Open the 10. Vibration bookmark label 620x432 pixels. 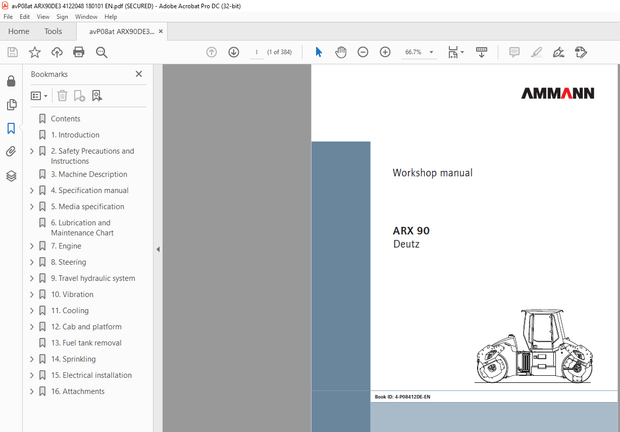click(x=72, y=294)
